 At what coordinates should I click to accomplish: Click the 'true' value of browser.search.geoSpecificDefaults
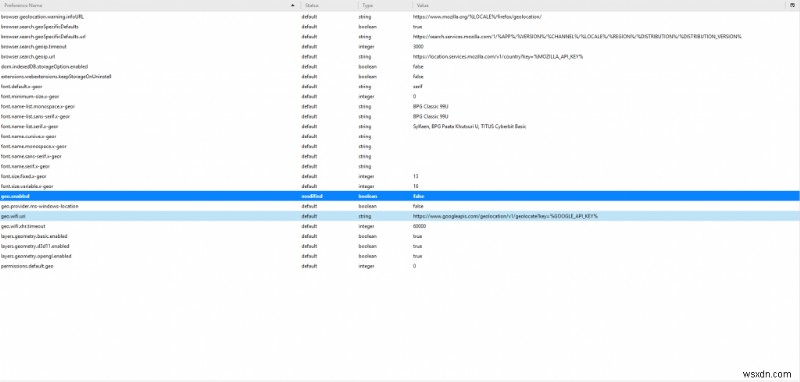(417, 27)
